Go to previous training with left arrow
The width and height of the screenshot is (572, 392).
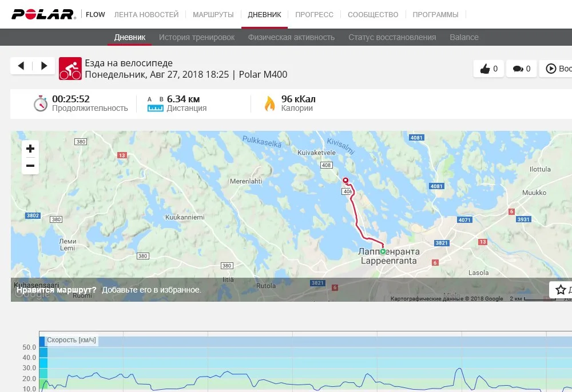click(21, 66)
